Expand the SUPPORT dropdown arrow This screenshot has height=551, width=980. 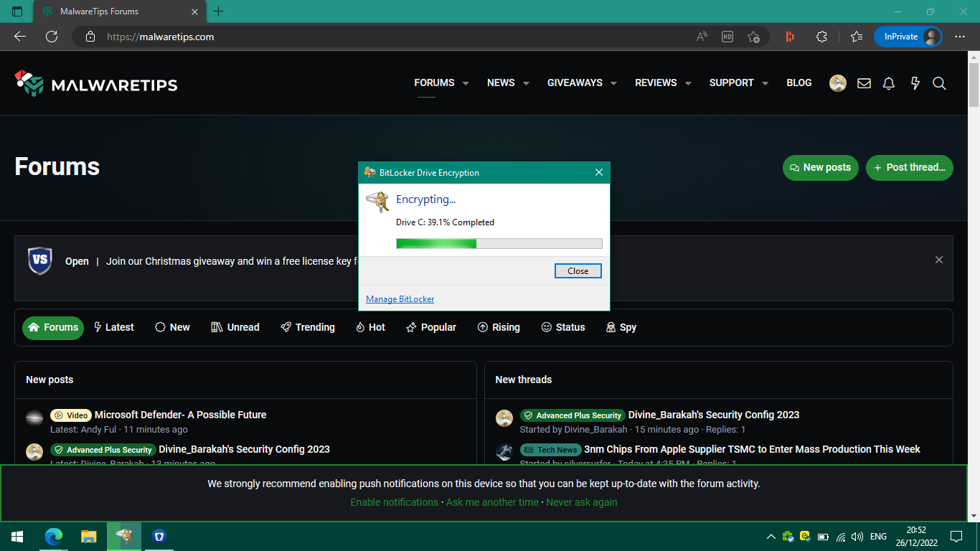click(x=765, y=83)
